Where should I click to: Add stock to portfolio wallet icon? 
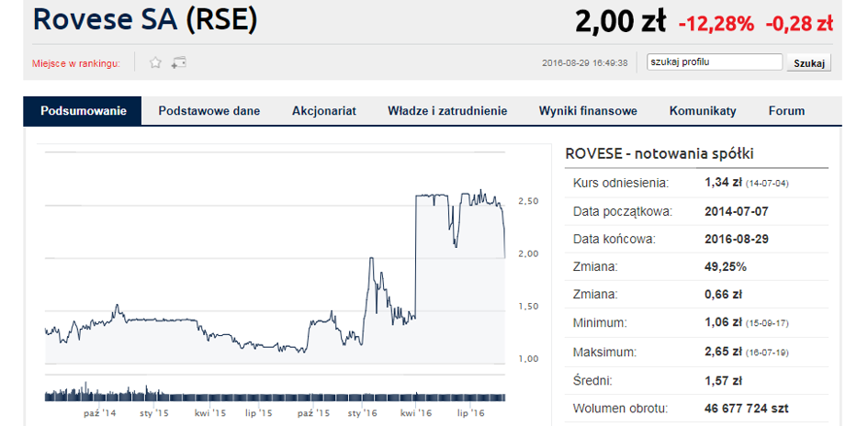(178, 62)
